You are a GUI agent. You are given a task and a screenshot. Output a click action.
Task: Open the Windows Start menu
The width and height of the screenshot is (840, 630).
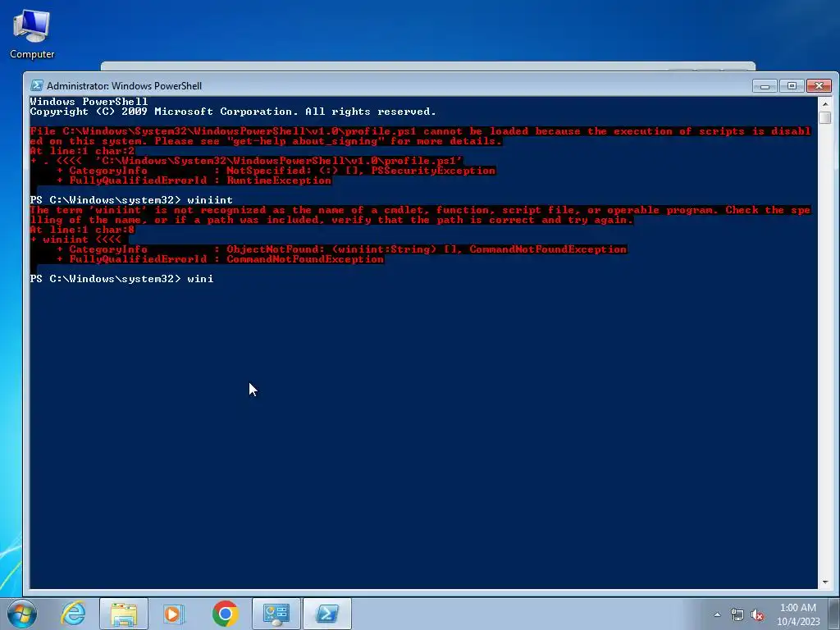point(22,614)
